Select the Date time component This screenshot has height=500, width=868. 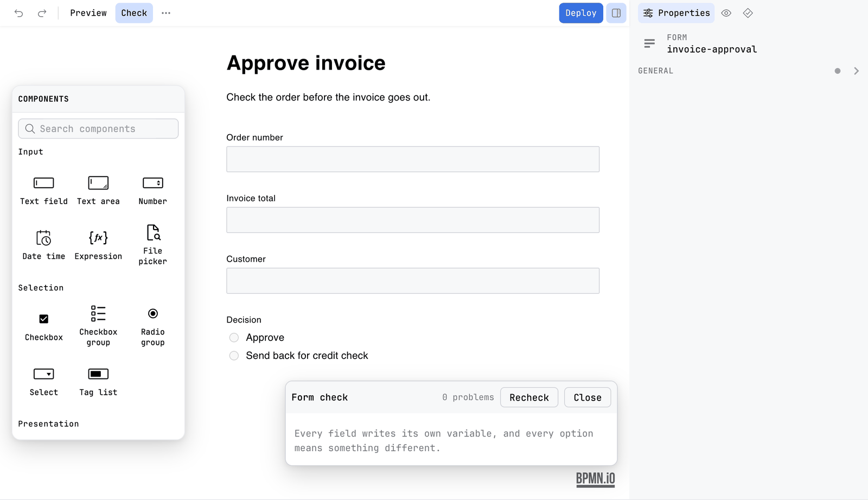click(x=44, y=245)
